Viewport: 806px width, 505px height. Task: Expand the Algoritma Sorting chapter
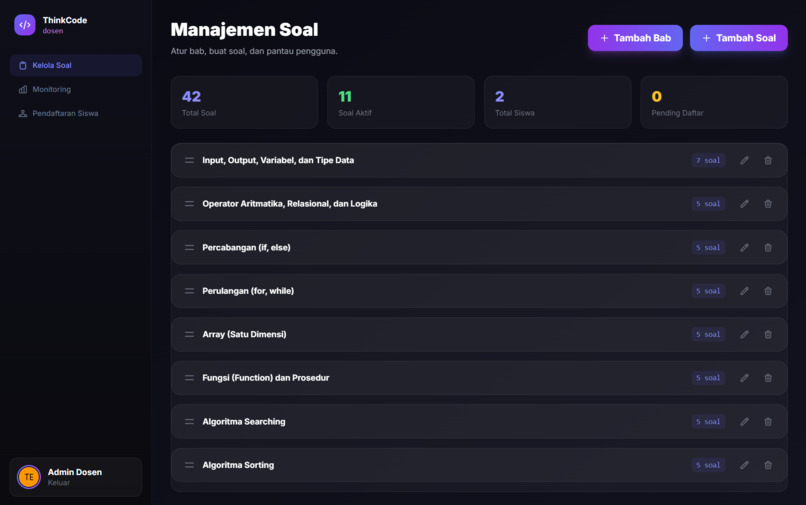tap(479, 465)
